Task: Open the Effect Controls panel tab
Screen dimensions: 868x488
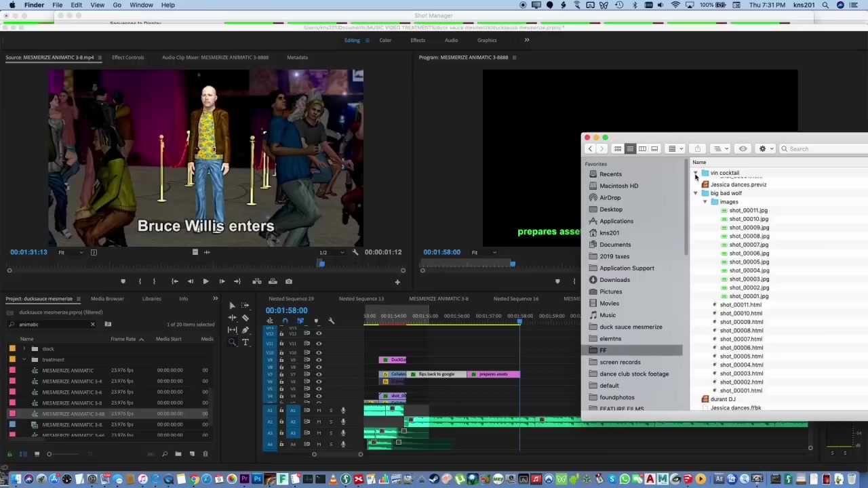Action: coord(127,58)
